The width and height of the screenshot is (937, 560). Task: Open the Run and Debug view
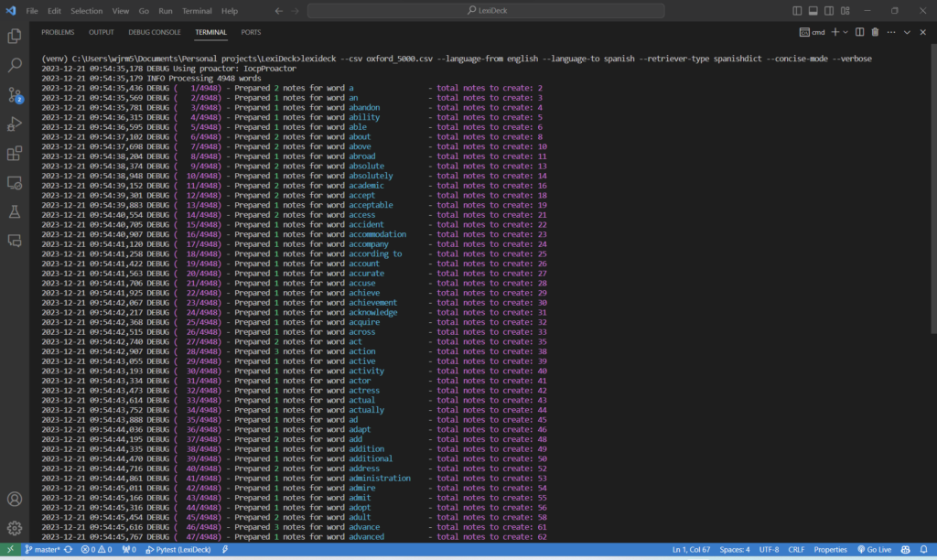[x=15, y=124]
